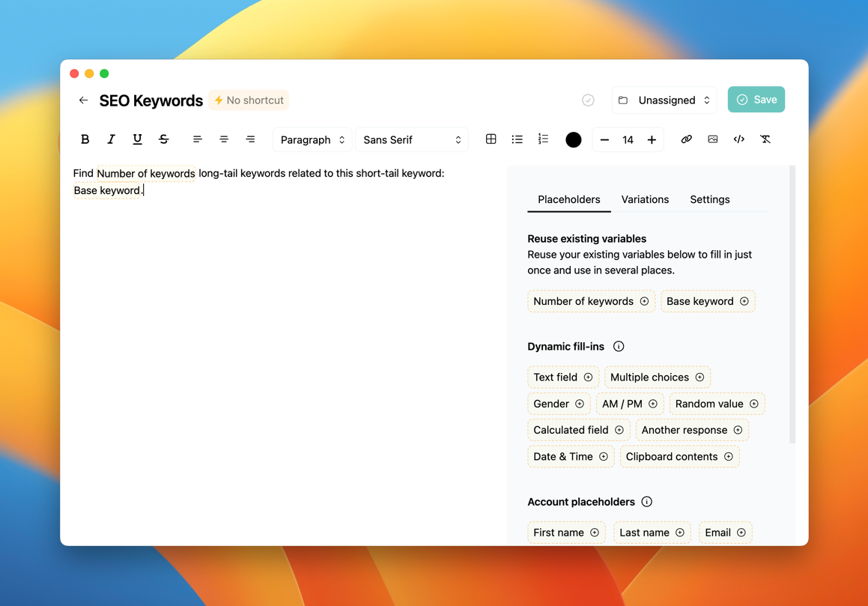Insert a table into the editor
The image size is (868, 606).
(491, 139)
